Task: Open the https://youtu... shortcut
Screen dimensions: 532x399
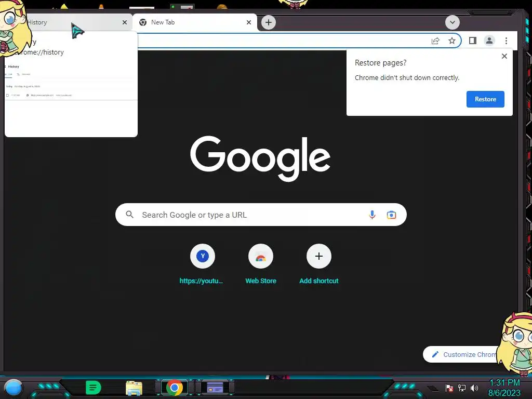Action: click(x=202, y=264)
